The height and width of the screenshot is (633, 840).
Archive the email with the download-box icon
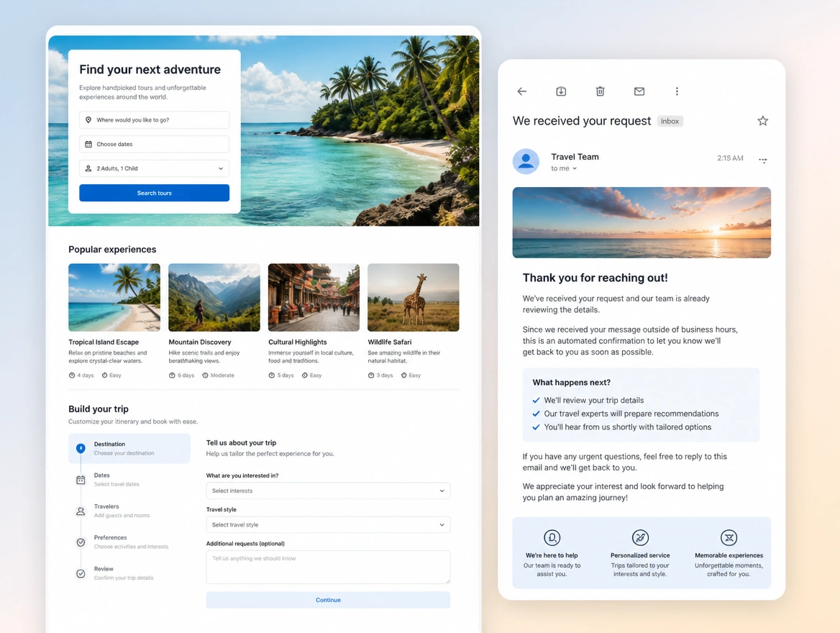561,91
